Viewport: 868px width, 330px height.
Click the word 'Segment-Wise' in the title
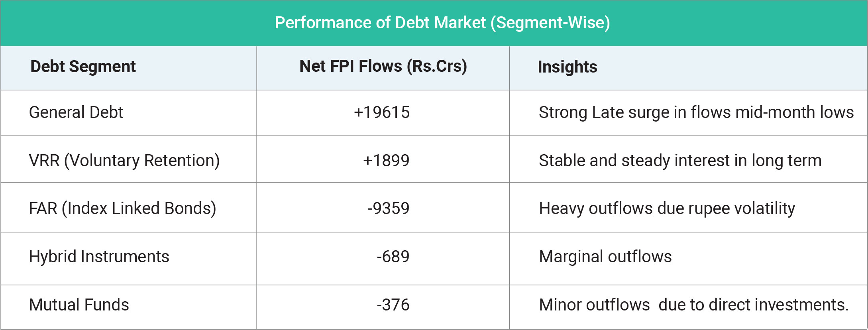pyautogui.click(x=550, y=23)
